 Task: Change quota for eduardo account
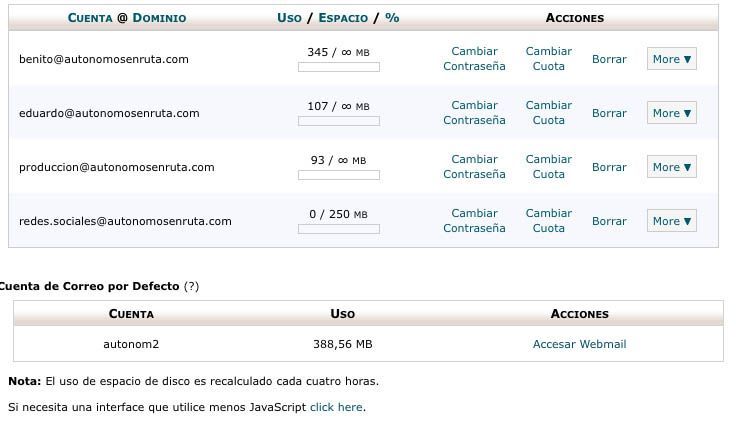coord(549,113)
